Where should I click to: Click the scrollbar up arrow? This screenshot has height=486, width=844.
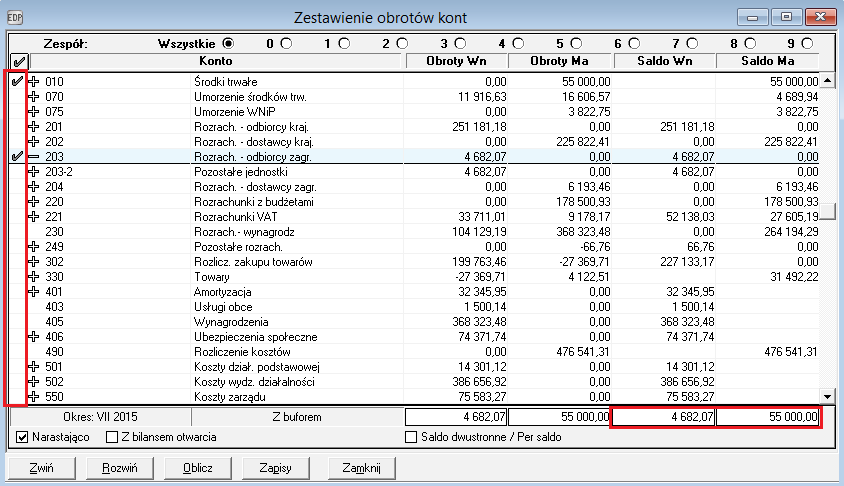point(828,81)
